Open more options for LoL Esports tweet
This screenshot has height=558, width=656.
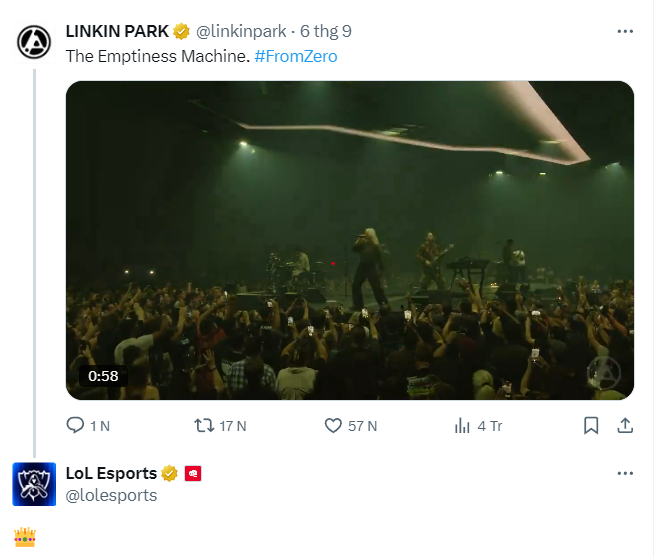coord(625,474)
